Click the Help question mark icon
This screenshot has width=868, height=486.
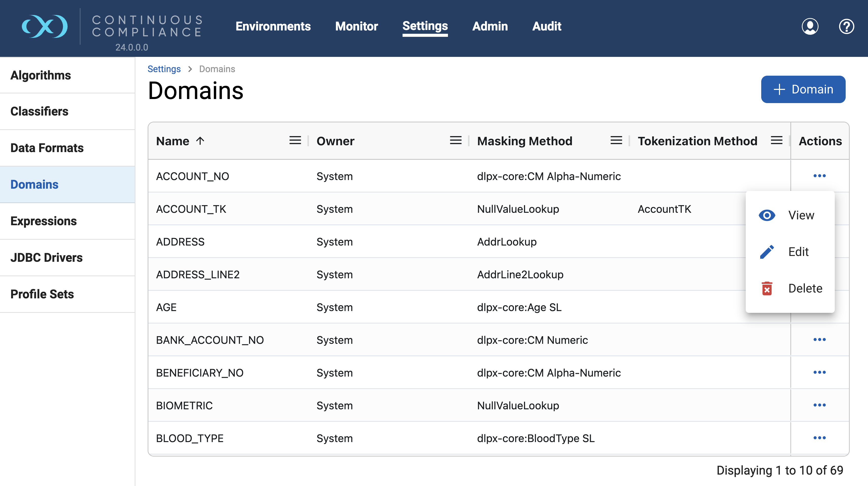pyautogui.click(x=847, y=26)
